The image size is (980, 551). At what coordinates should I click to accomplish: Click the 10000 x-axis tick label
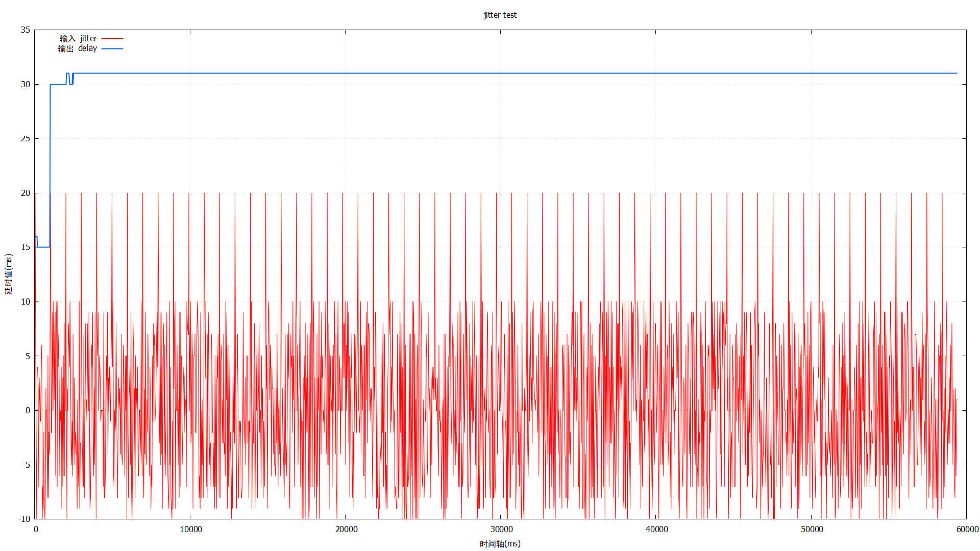click(x=190, y=529)
